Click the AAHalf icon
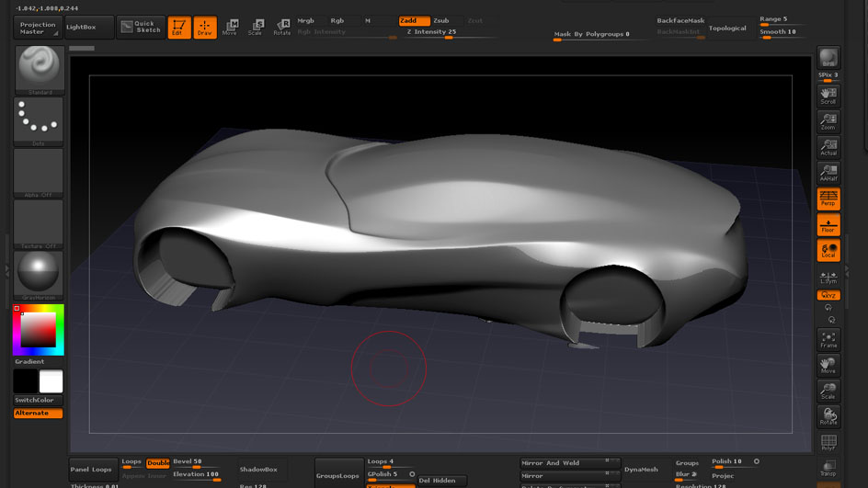This screenshot has height=488, width=868. click(828, 173)
